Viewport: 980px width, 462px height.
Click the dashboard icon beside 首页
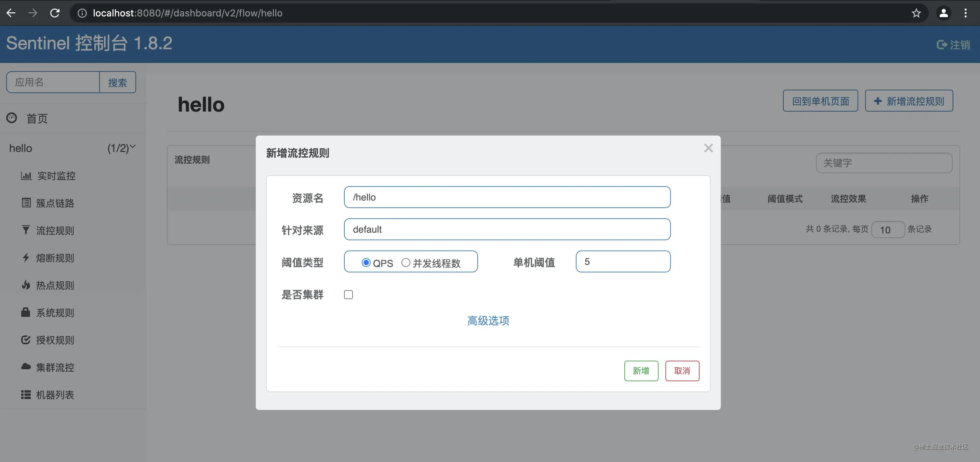(x=12, y=118)
